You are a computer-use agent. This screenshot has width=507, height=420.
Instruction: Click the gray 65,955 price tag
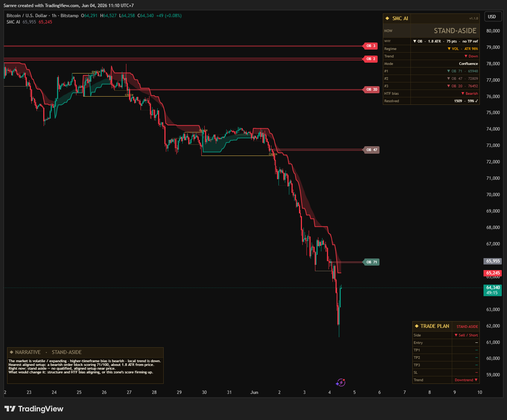pos(493,261)
